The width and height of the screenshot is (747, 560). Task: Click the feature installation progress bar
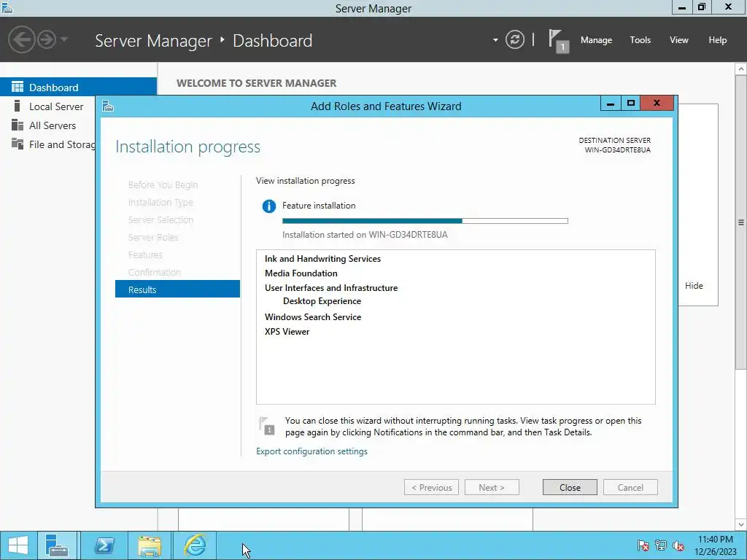pos(425,221)
